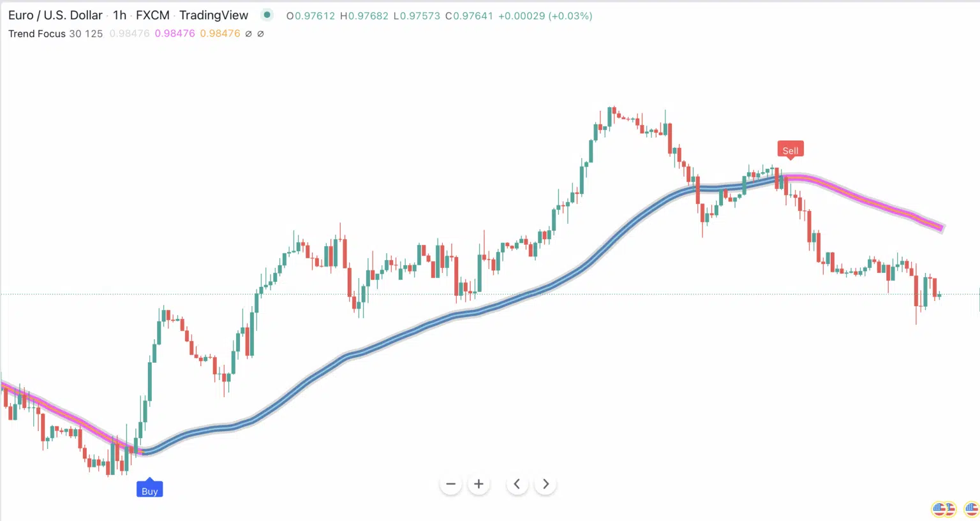980x521 pixels.
Task: Click the second empty-value ∅ symbol after Trend Focus
Action: click(260, 34)
